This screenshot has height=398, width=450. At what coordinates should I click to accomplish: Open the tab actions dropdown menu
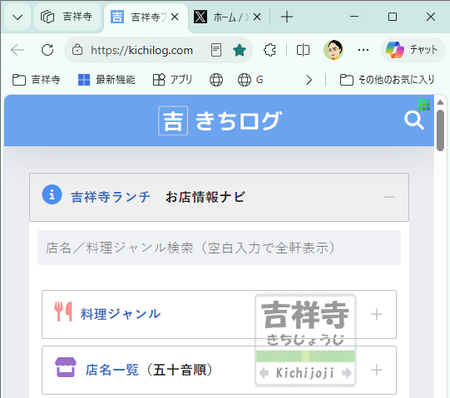(17, 17)
